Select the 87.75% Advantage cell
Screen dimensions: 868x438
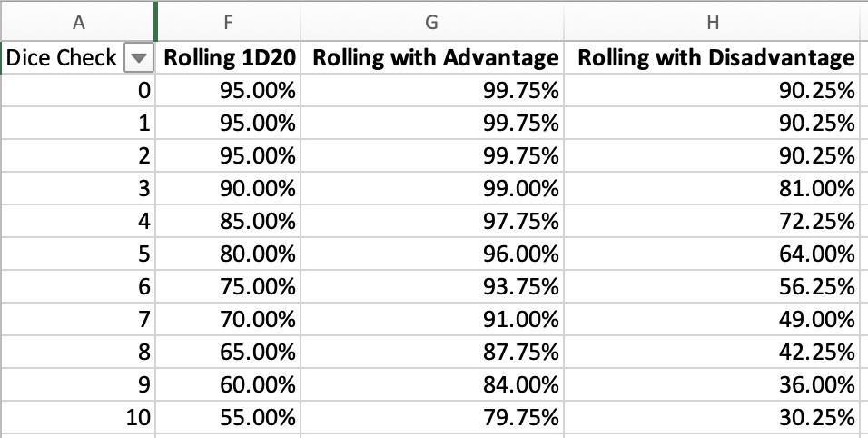click(x=434, y=353)
